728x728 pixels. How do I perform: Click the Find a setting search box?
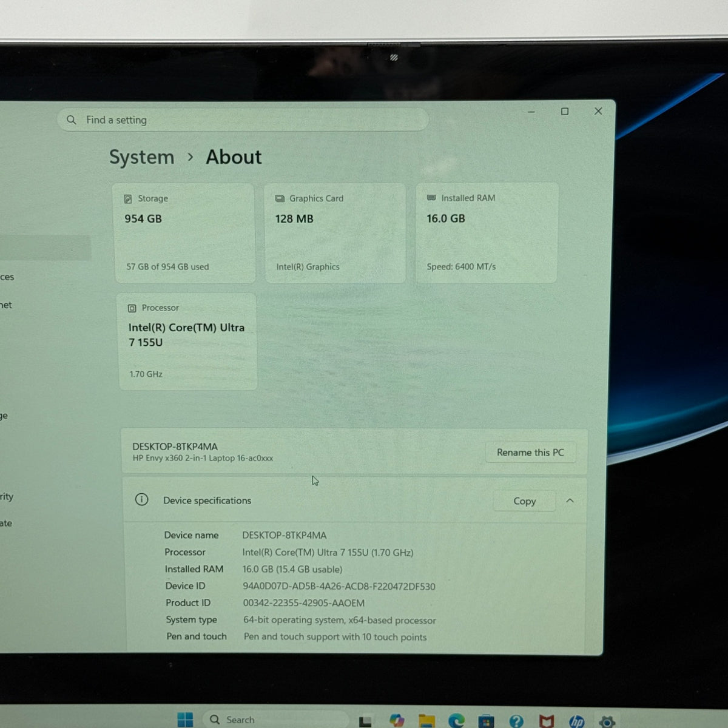click(x=243, y=120)
